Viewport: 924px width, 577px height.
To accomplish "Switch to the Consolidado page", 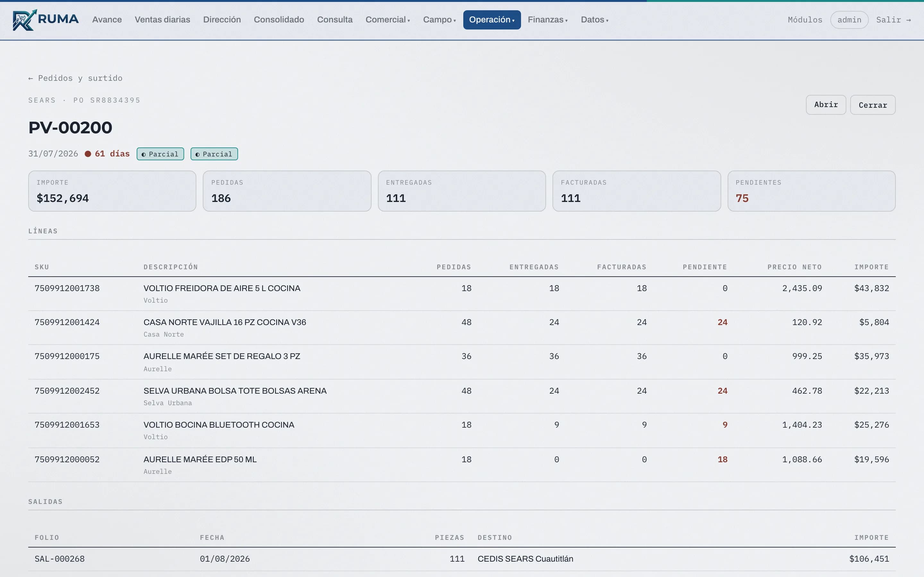I will (279, 20).
